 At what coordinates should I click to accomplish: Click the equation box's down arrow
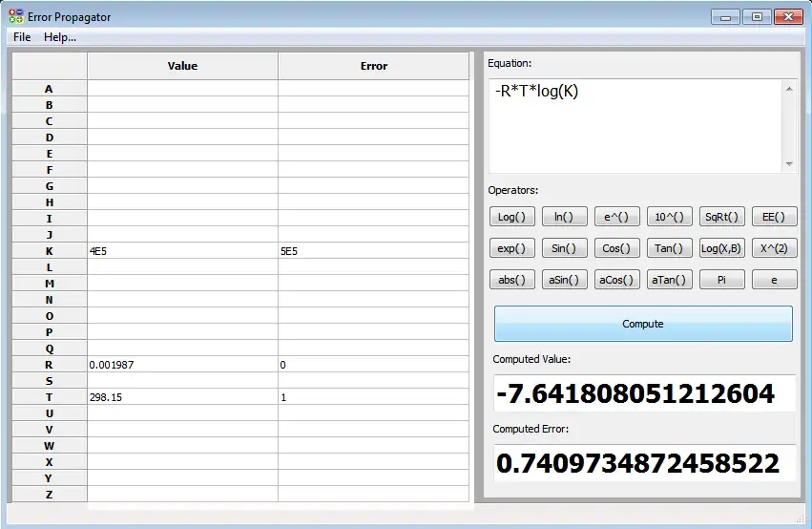(789, 164)
